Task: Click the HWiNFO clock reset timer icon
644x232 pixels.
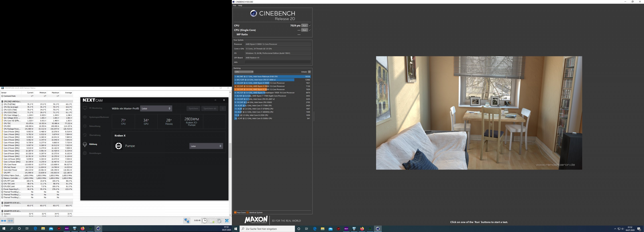Action: click(x=204, y=221)
